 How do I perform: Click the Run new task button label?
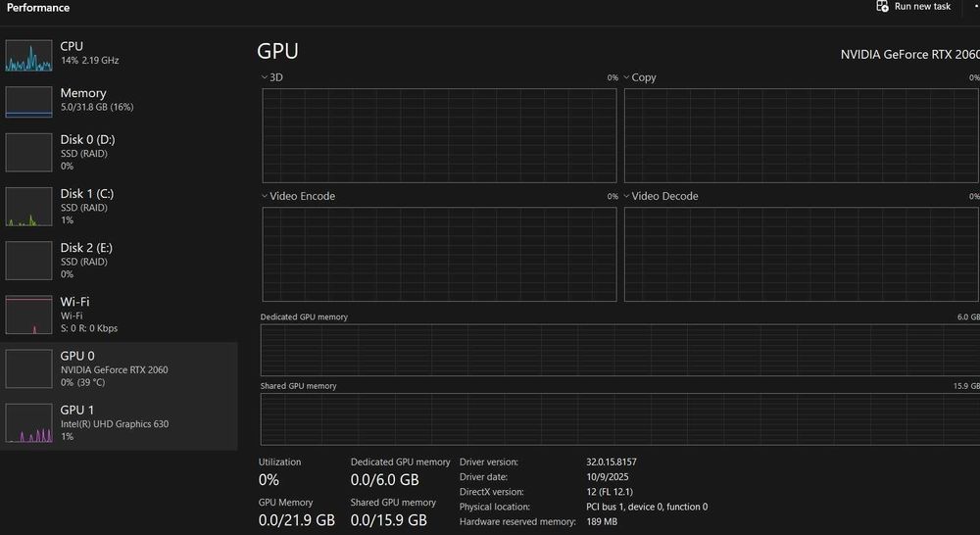pyautogui.click(x=922, y=6)
